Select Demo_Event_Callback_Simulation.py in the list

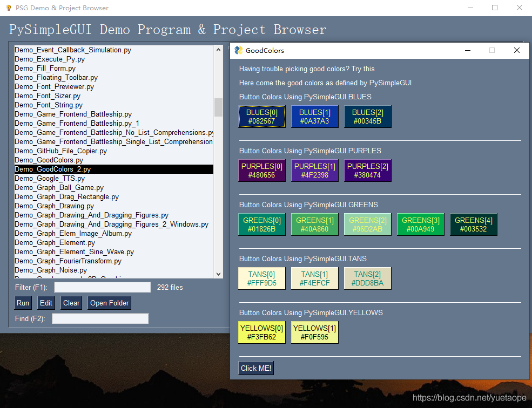coord(113,50)
